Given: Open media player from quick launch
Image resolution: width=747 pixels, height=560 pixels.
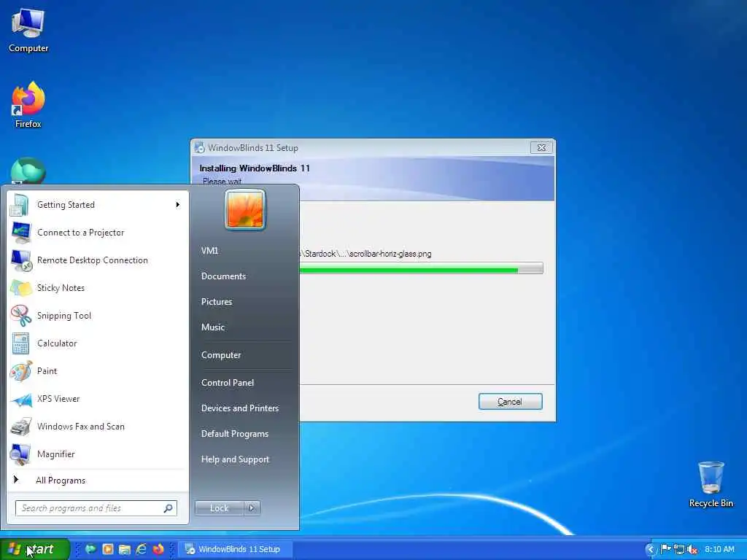Looking at the screenshot, I should tap(108, 549).
